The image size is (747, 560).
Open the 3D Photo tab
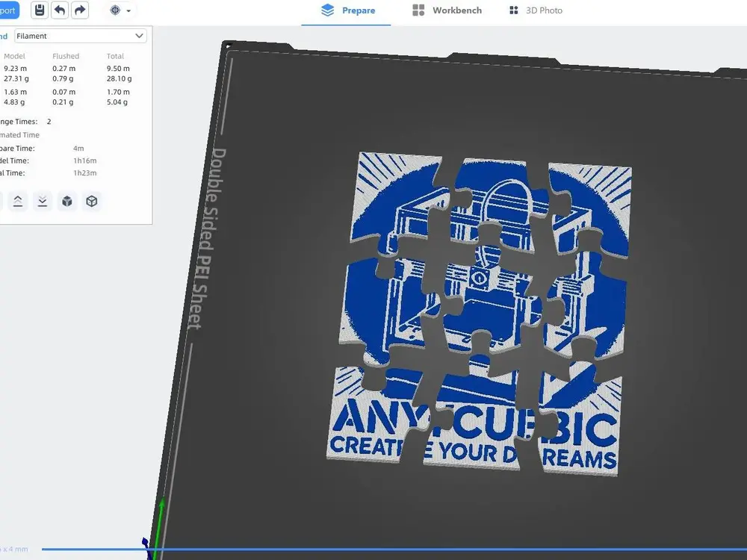[536, 10]
